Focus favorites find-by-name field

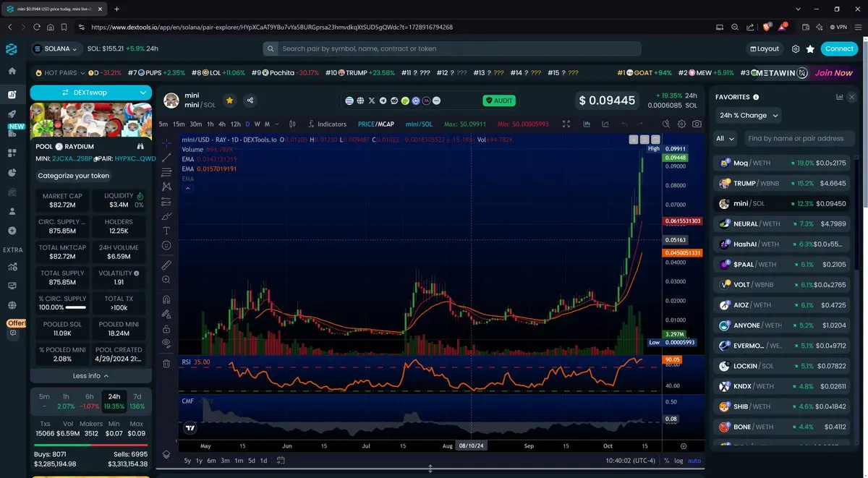click(799, 138)
